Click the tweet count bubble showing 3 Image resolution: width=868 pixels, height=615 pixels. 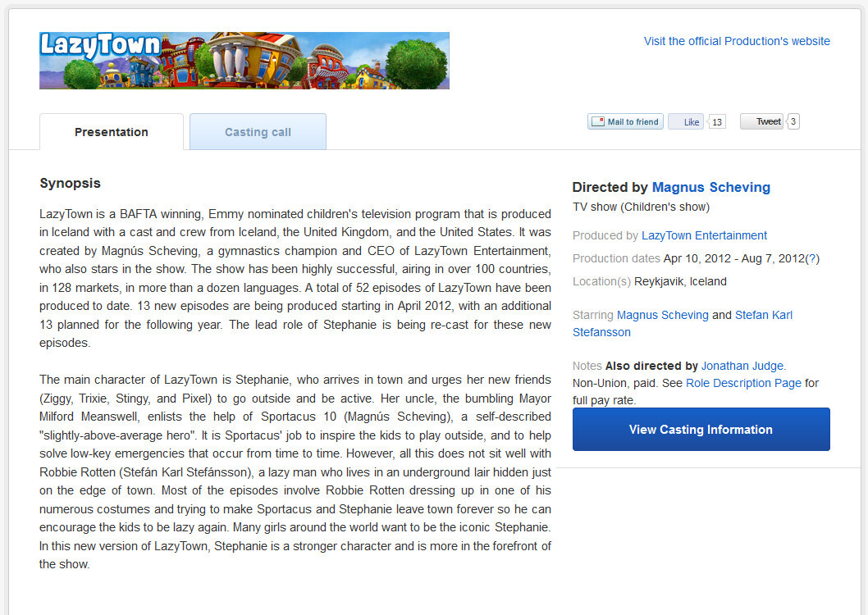[x=793, y=122]
